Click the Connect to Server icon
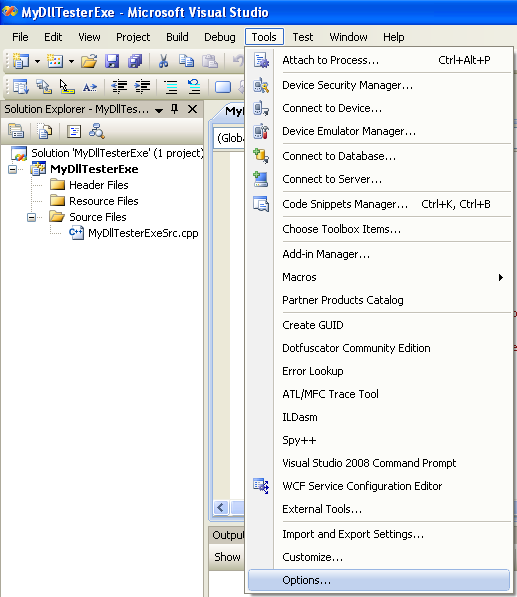517x597 pixels. (x=261, y=179)
